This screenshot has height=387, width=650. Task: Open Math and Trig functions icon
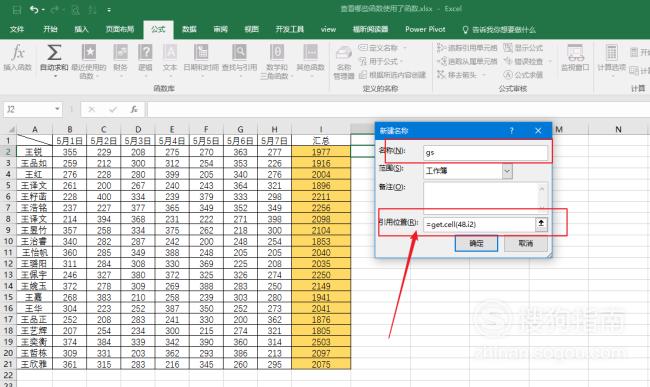pyautogui.click(x=276, y=53)
